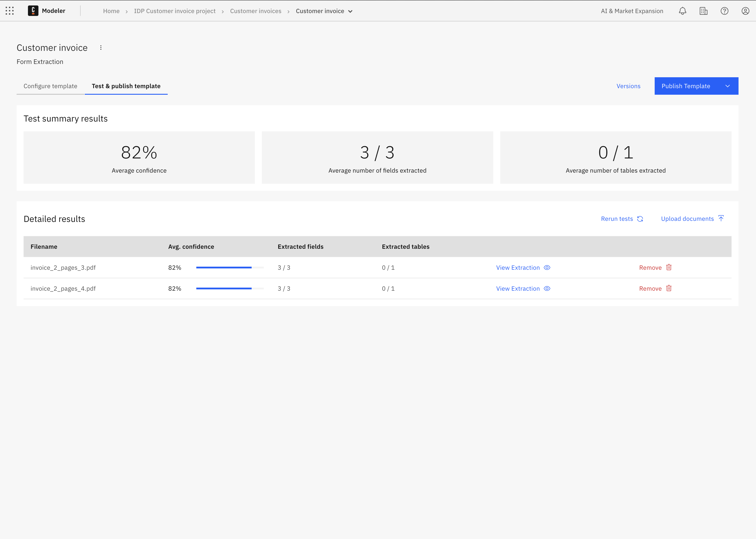Click the Avg. confidence column header
Screen dimensions: 756x539
(191, 247)
